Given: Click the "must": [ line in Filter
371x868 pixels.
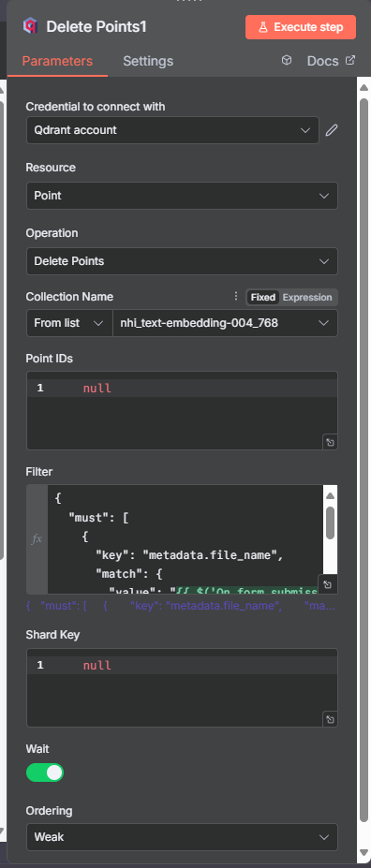Looking at the screenshot, I should (98, 518).
